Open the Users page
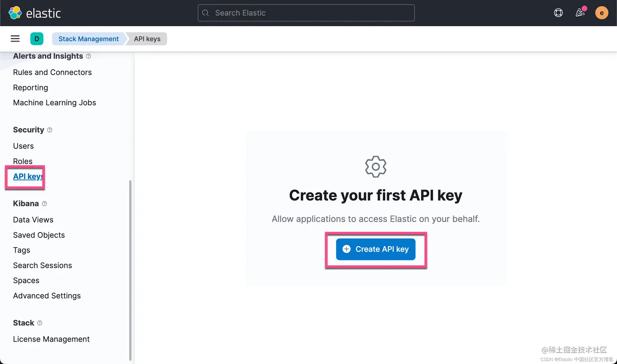 point(23,146)
